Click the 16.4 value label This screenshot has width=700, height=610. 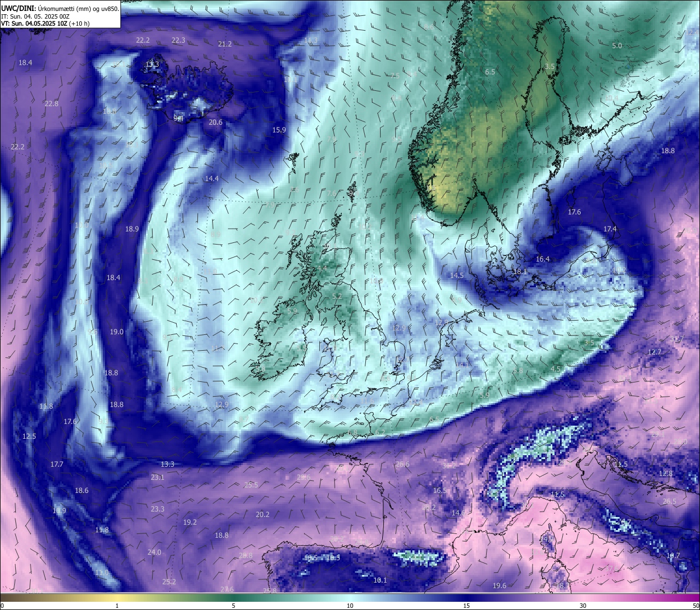[542, 259]
